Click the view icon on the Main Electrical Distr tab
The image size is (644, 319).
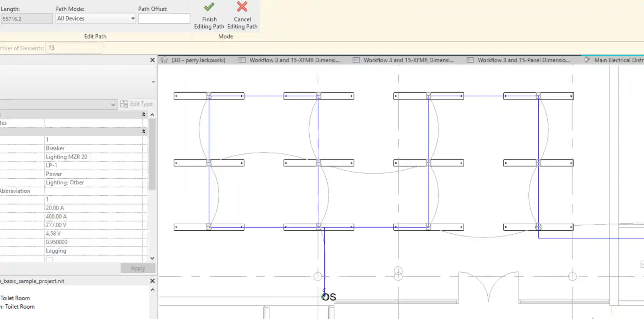pos(587,60)
